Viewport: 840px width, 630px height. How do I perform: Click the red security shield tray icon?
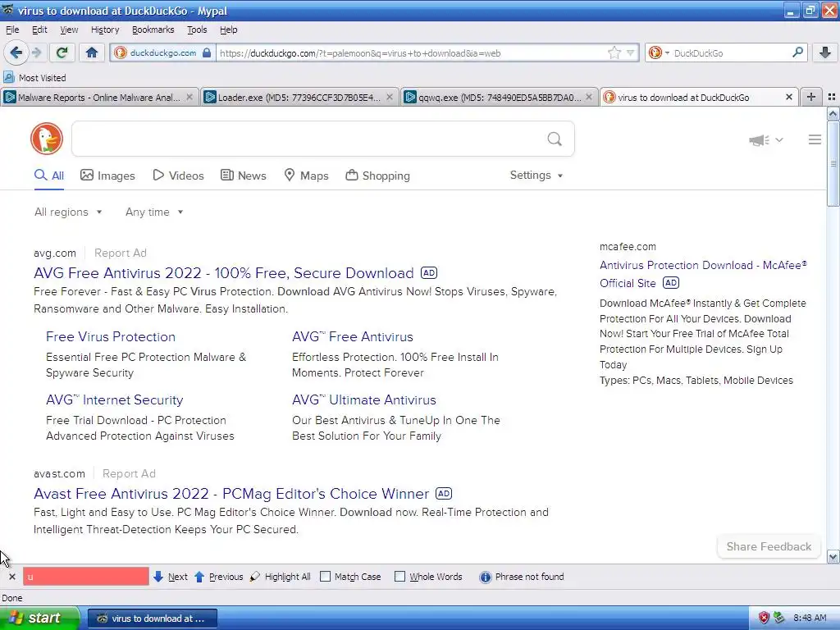tap(764, 618)
